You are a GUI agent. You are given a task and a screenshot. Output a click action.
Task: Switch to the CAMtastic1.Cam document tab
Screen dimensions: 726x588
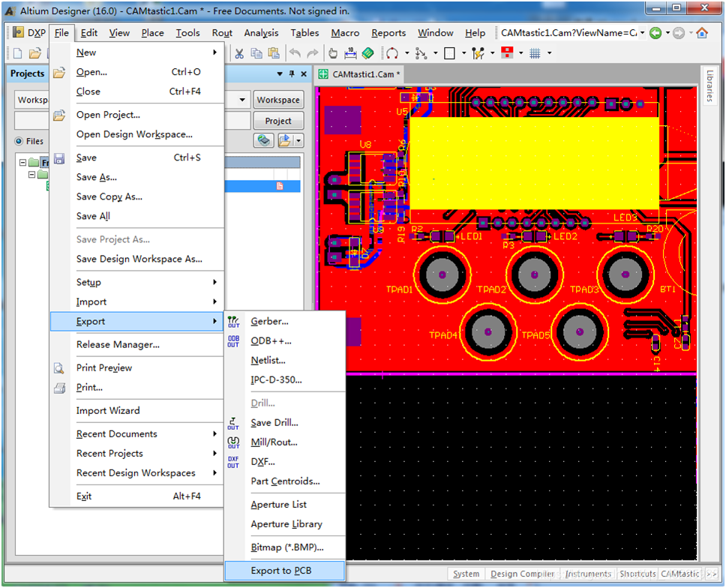pyautogui.click(x=360, y=74)
